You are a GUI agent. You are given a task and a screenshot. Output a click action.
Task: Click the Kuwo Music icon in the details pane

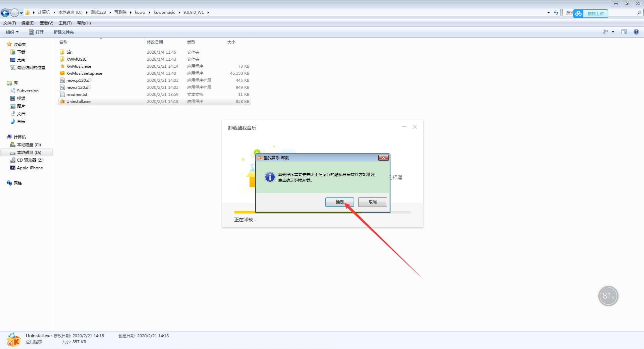(13, 339)
